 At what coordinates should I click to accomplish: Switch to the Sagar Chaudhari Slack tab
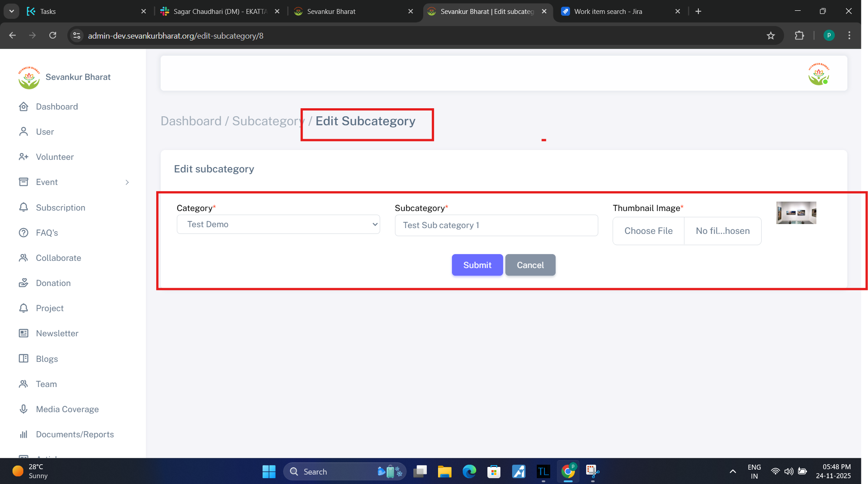(x=220, y=11)
